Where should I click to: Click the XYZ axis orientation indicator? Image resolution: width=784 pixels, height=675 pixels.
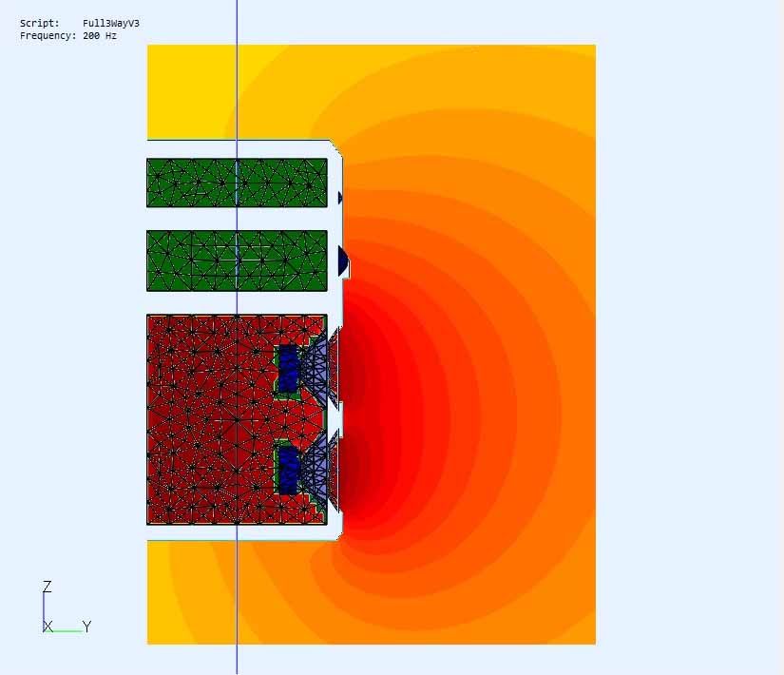(67, 607)
